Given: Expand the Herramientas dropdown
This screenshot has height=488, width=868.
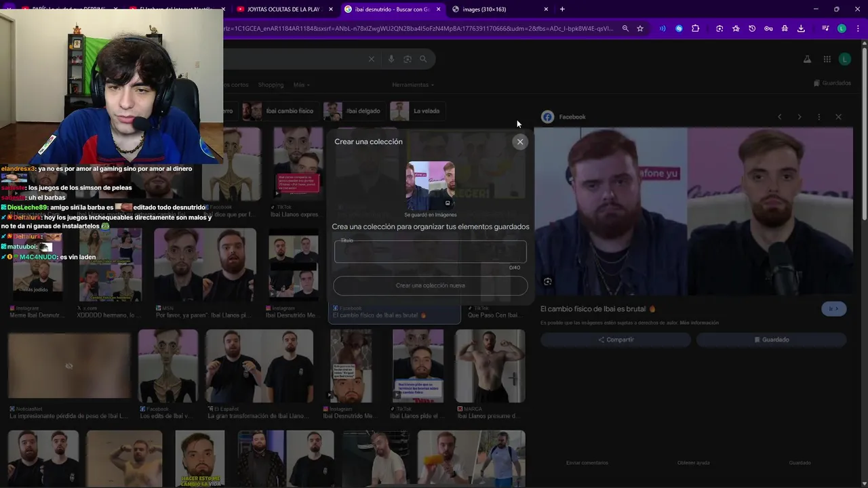Looking at the screenshot, I should point(413,85).
